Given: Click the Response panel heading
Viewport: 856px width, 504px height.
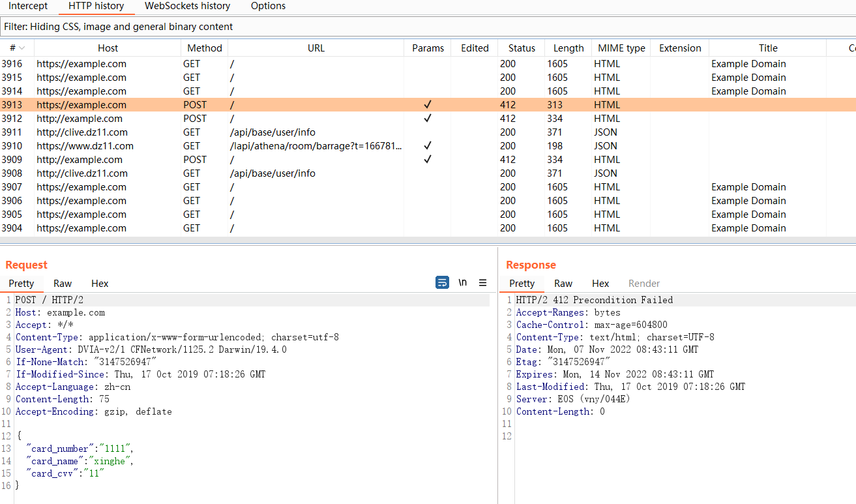Looking at the screenshot, I should pos(531,265).
